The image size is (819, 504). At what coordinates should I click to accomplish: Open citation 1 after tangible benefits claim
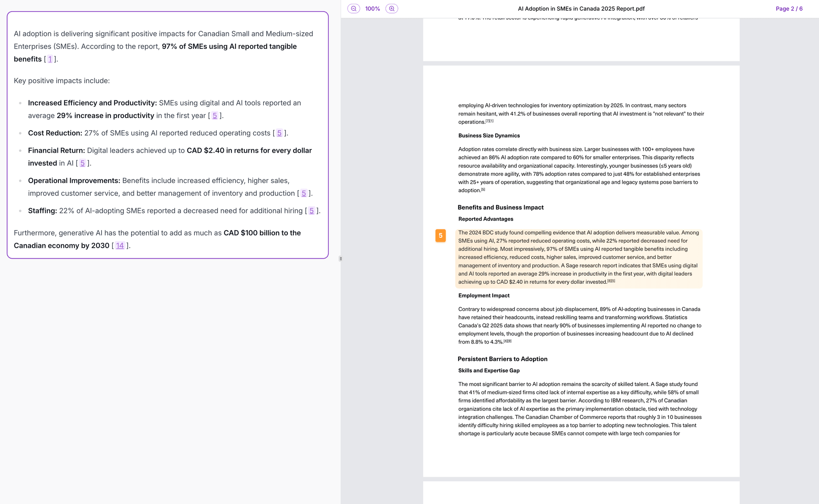tap(50, 59)
